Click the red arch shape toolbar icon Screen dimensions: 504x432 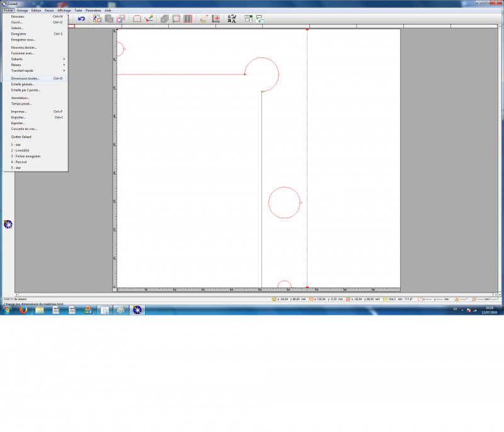[x=137, y=19]
